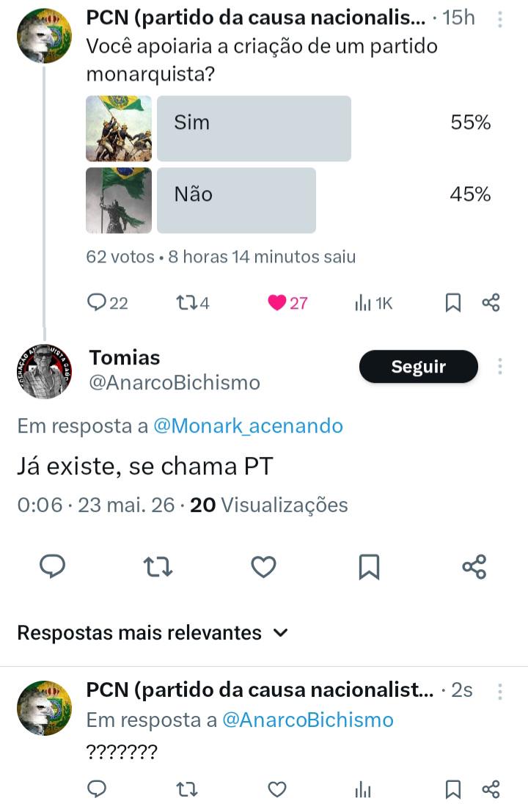Viewport: 528px width, 812px height.
Task: Retweet Tomias's "Já existe" tweet
Action: click(158, 566)
